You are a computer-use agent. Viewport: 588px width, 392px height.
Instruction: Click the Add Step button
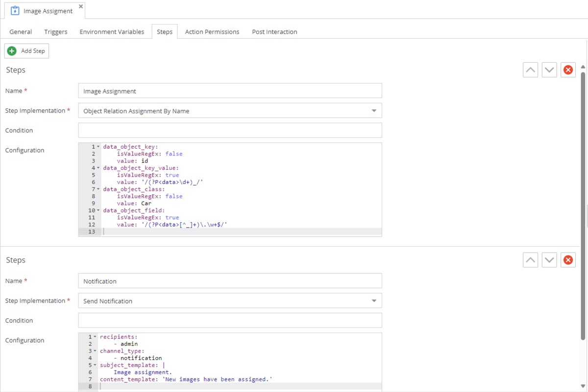pos(27,51)
